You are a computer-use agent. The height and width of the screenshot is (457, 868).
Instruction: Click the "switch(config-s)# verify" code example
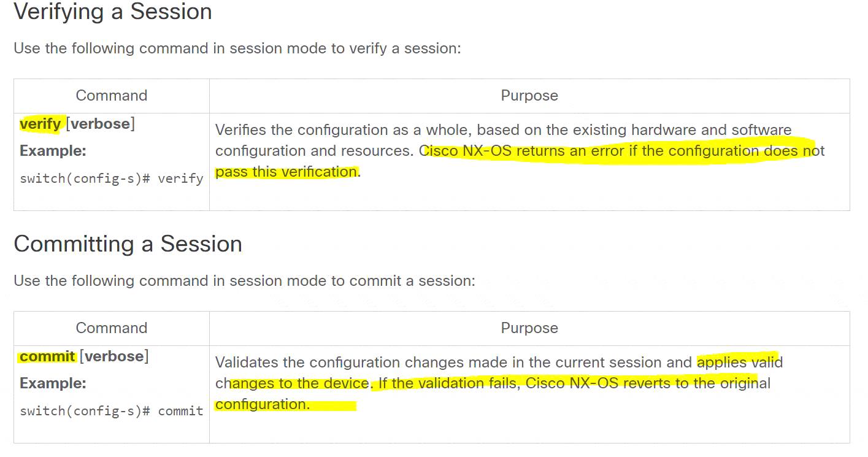[112, 179]
